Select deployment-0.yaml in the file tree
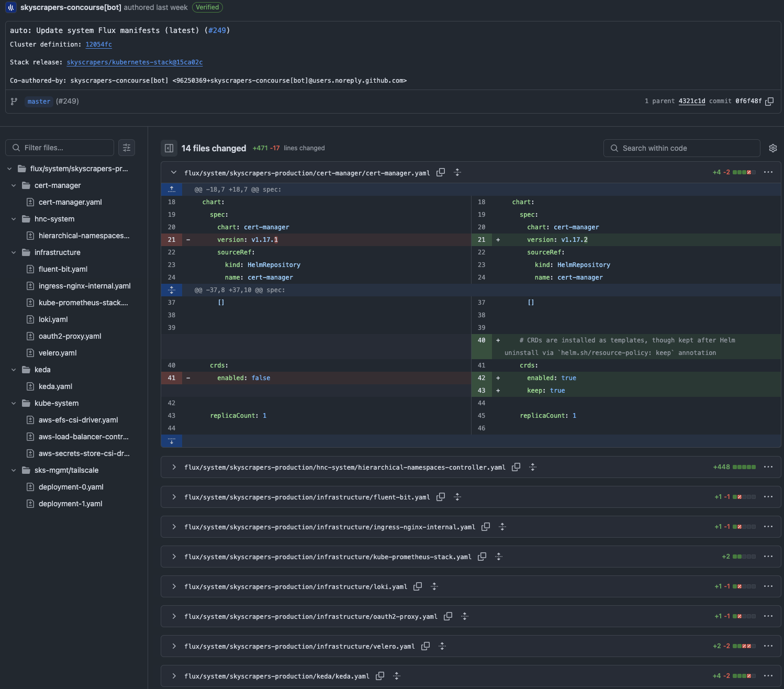784x689 pixels. coord(71,487)
